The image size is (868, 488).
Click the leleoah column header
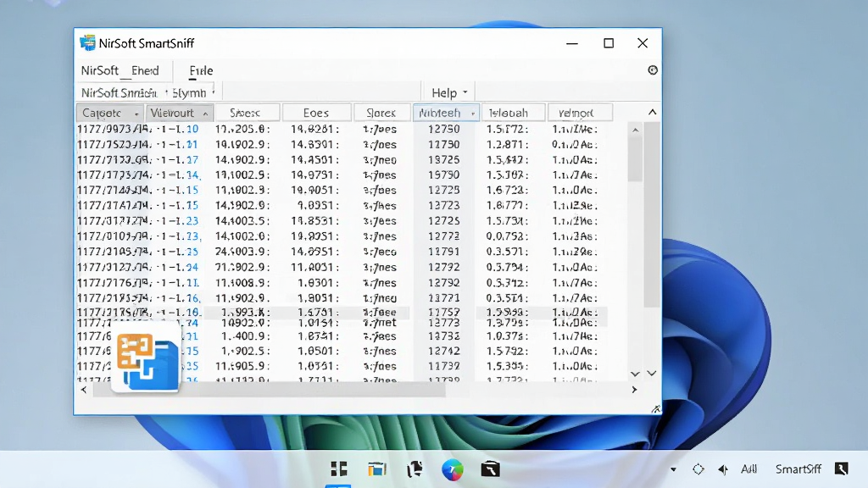tap(513, 113)
